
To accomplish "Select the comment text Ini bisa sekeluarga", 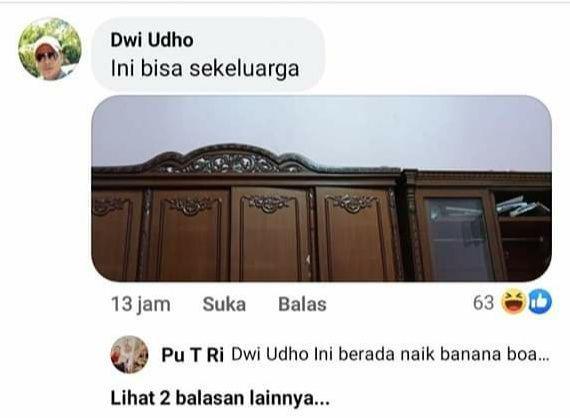I will pyautogui.click(x=205, y=68).
